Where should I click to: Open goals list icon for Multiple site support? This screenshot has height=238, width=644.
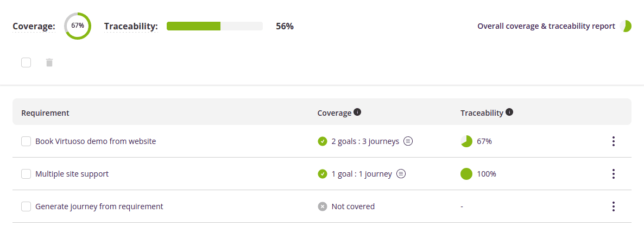pyautogui.click(x=401, y=174)
